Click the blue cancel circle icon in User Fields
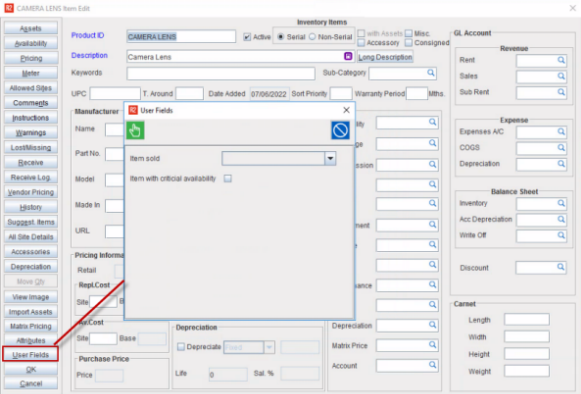The width and height of the screenshot is (581, 394). 340,130
